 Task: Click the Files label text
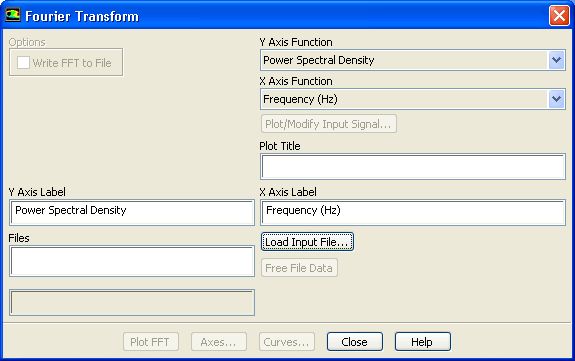point(19,238)
